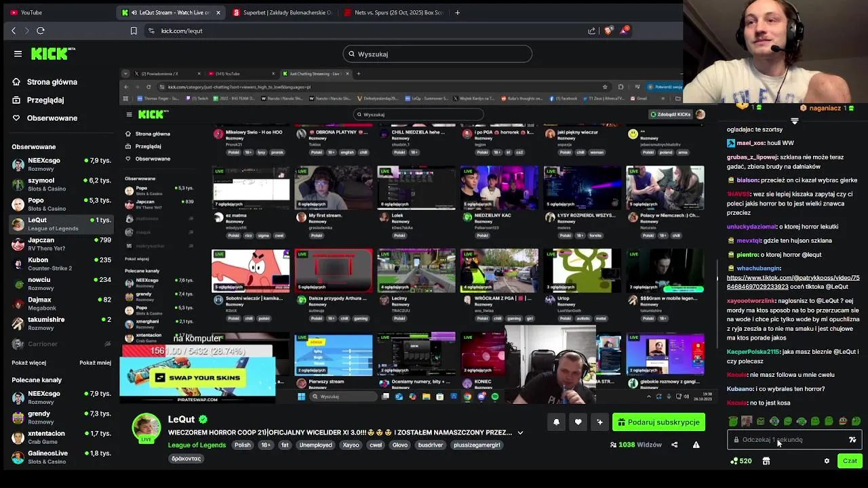Image resolution: width=868 pixels, height=488 pixels.
Task: Click the plussizegamergirl tag
Action: (477, 445)
